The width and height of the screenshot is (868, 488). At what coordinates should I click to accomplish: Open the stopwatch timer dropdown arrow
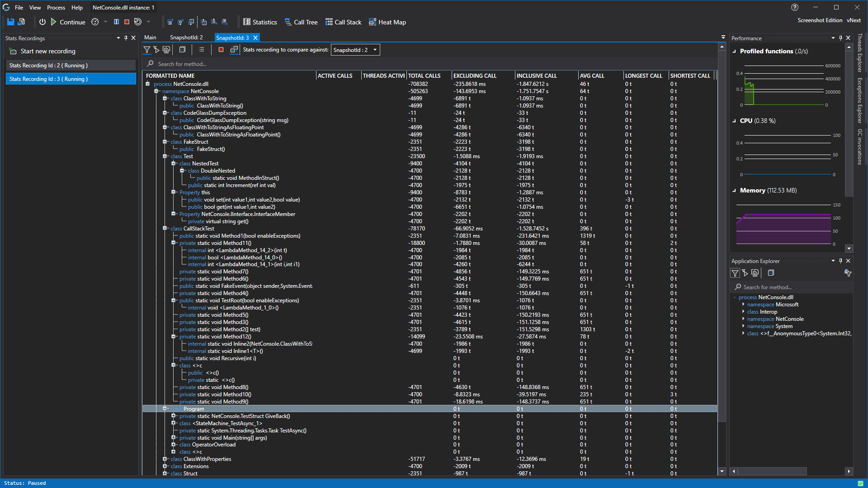tap(105, 22)
